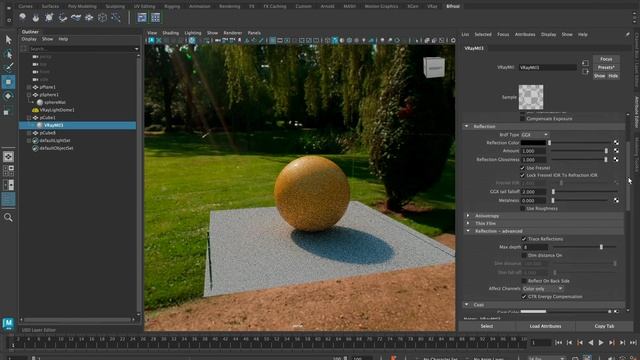This screenshot has height=360, width=640.
Task: Collapse the Reflection section
Action: [467, 127]
